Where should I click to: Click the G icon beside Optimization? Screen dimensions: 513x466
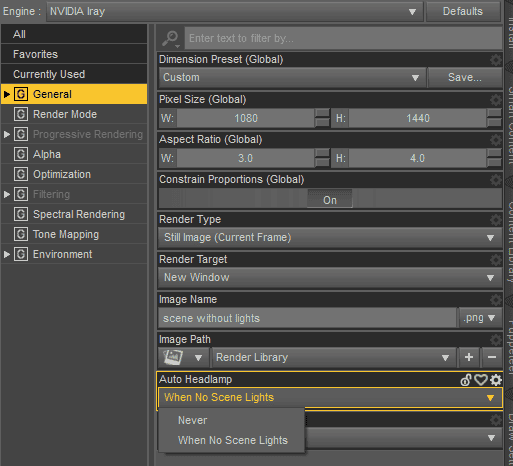pyautogui.click(x=21, y=174)
